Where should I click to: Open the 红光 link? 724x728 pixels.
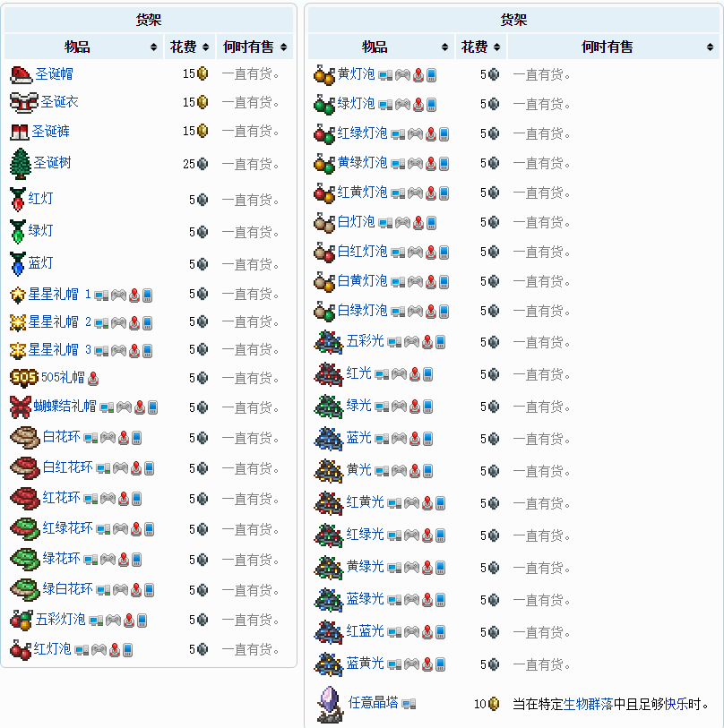click(358, 373)
